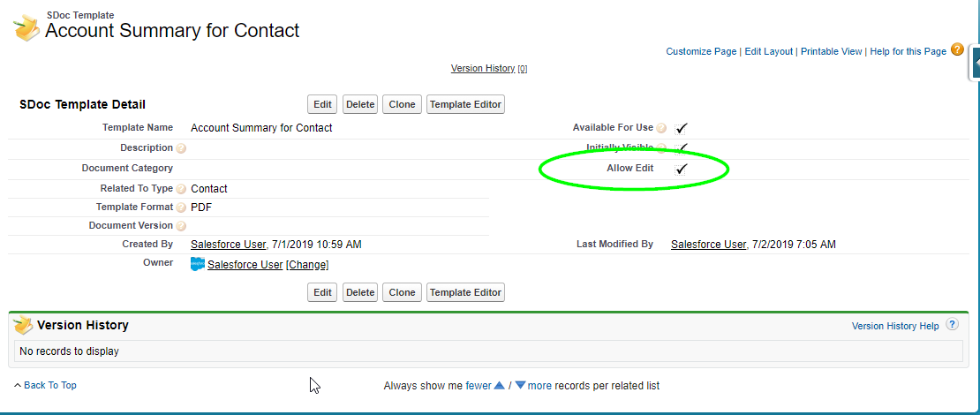Open Salesforce User link in Last Modified By

709,245
